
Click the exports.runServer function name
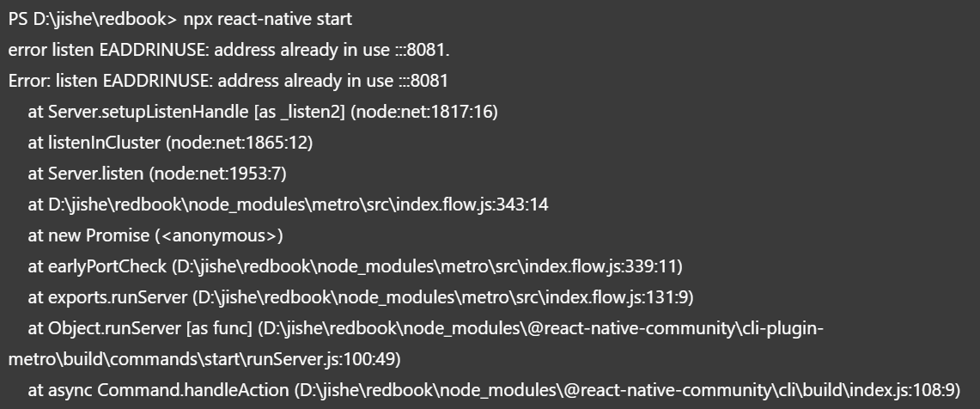click(x=118, y=297)
